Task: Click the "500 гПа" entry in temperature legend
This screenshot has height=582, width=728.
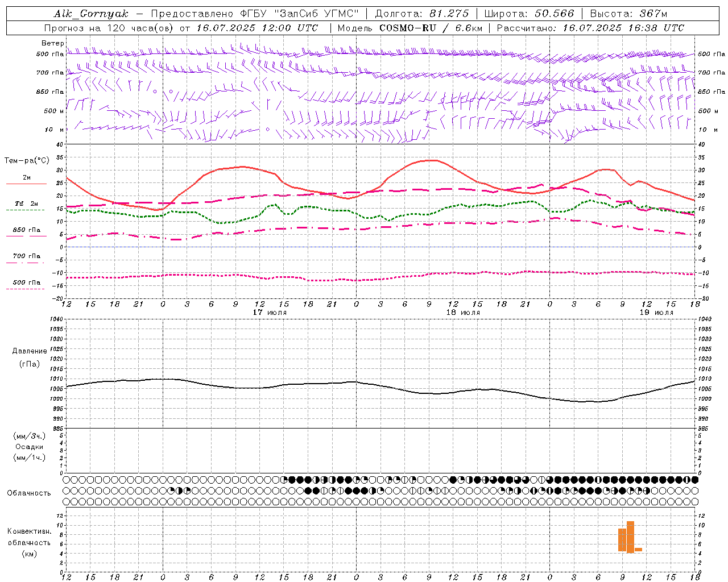Action: coord(27,282)
